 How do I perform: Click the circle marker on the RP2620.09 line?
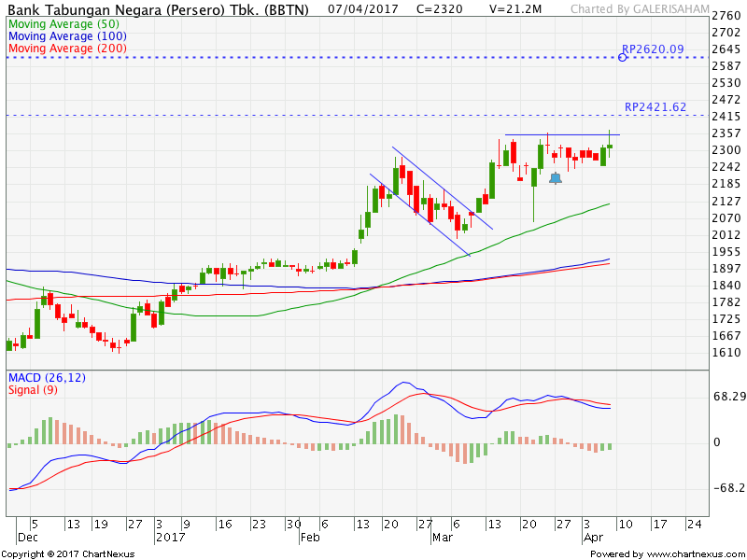(x=623, y=58)
